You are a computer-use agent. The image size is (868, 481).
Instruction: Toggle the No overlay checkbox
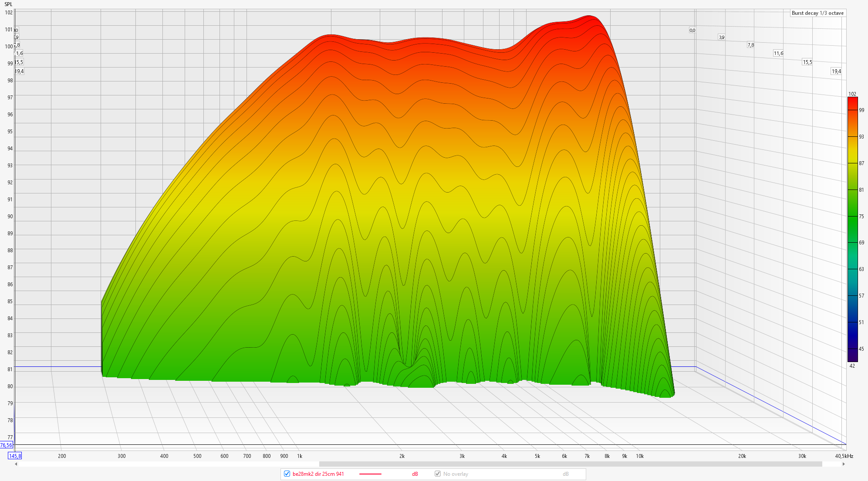tap(438, 474)
